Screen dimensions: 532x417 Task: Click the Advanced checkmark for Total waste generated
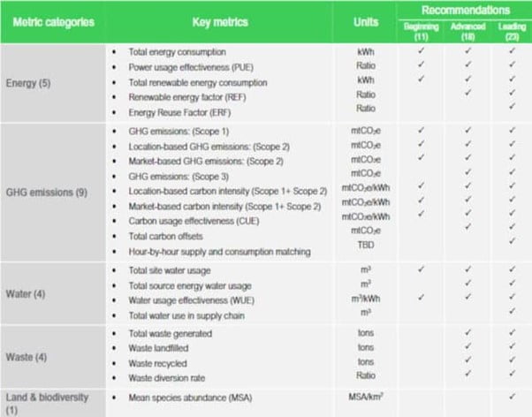467,332
